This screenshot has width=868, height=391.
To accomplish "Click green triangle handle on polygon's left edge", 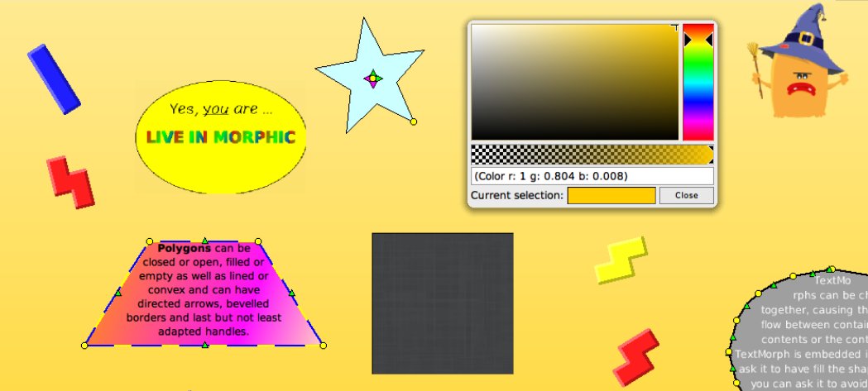I will click(117, 293).
